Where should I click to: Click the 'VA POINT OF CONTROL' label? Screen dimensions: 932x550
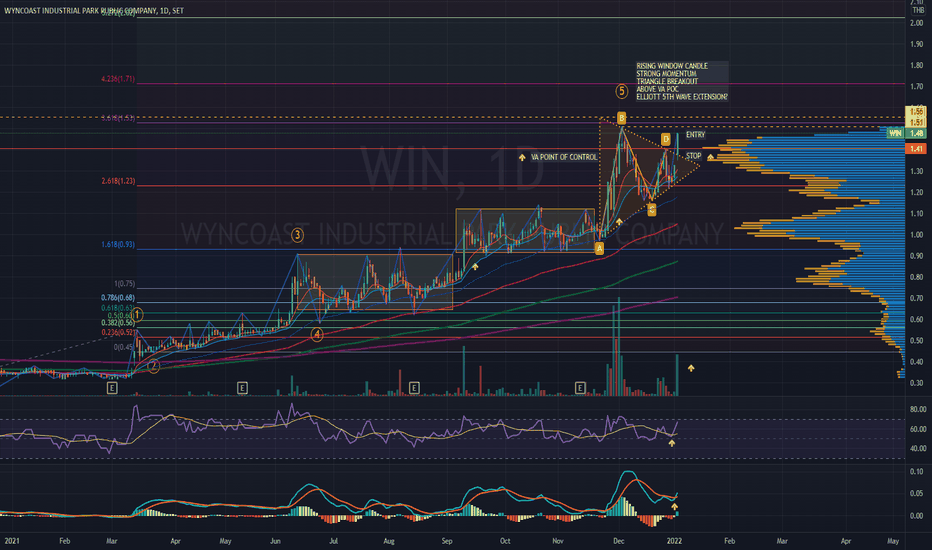click(564, 158)
